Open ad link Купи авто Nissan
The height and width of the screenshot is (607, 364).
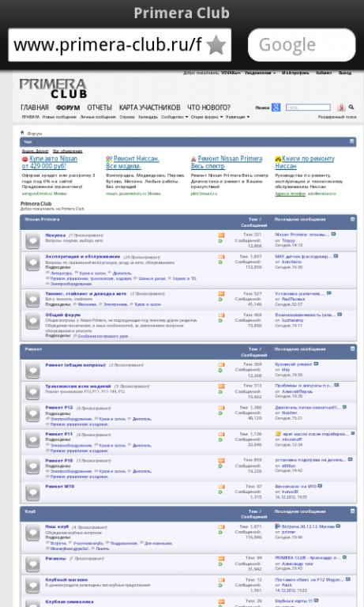coord(50,162)
